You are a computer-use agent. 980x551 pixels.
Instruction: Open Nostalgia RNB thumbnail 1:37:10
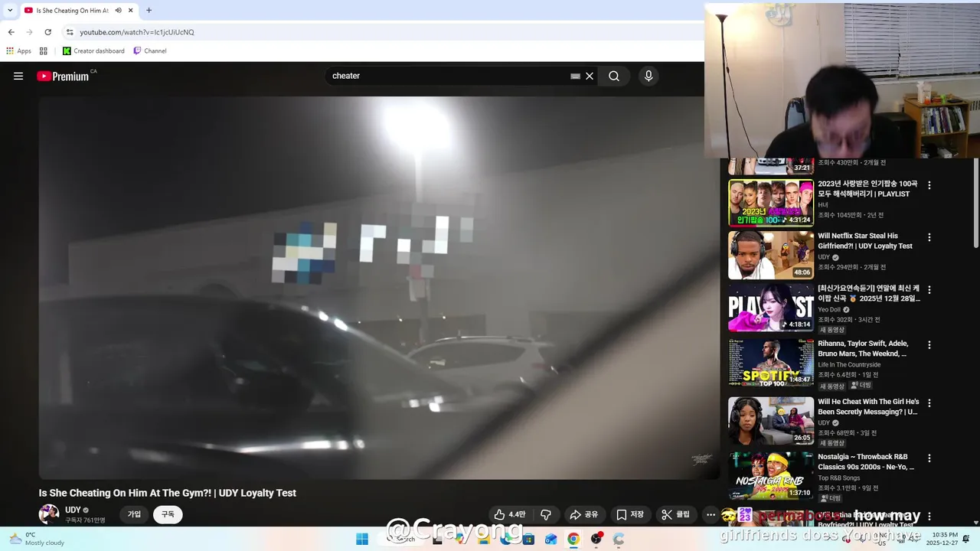coord(770,475)
